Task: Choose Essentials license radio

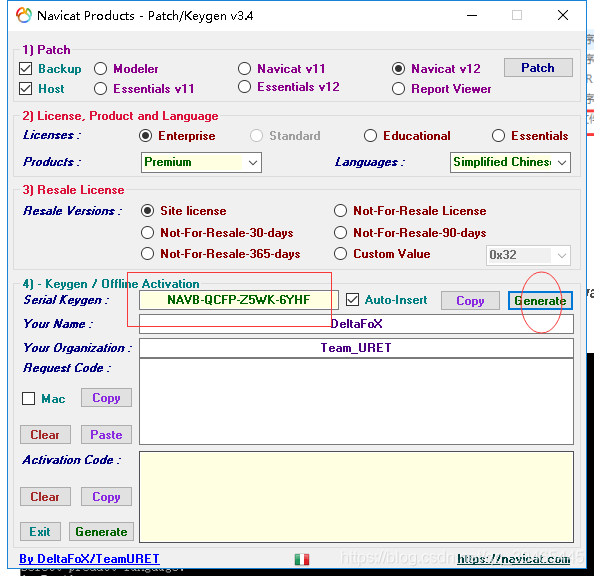Action: 498,136
